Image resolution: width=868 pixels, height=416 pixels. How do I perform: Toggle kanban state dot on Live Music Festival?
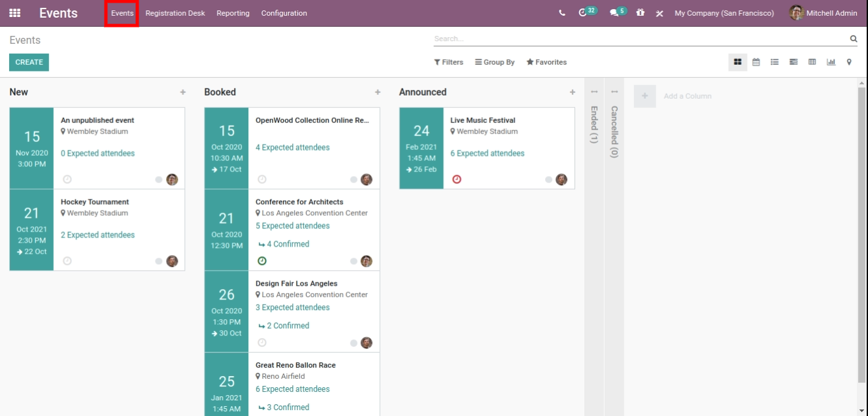[549, 179]
